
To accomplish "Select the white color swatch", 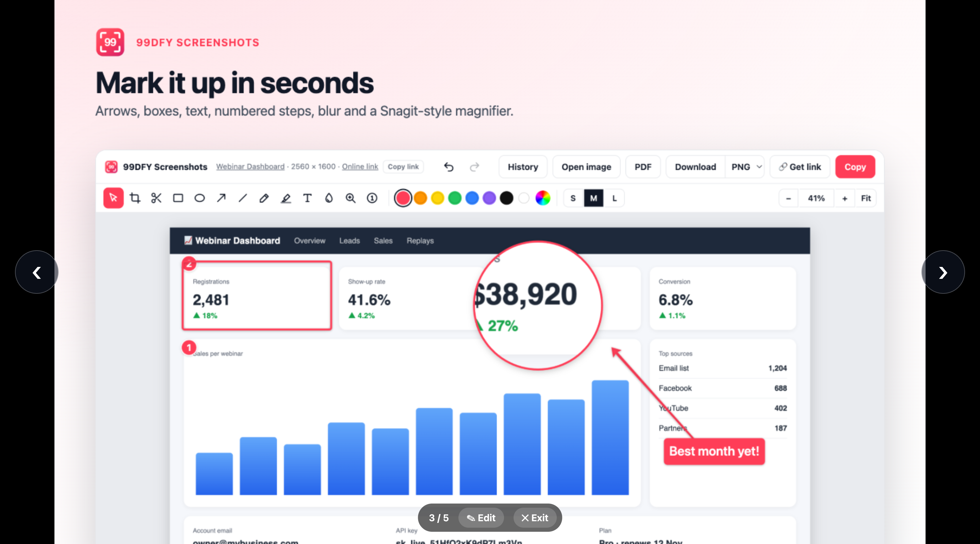I will click(x=524, y=198).
